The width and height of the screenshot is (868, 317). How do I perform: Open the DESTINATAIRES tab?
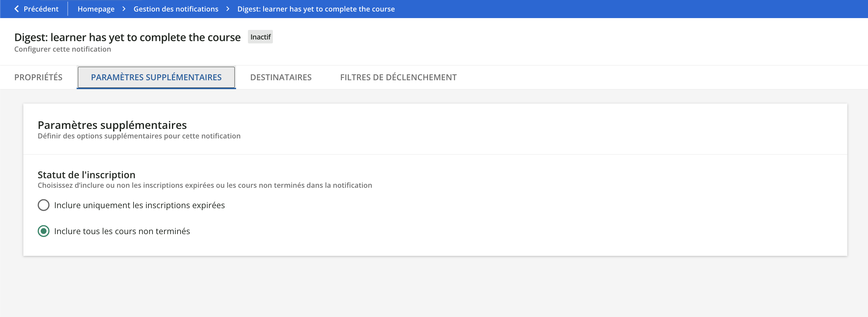[x=281, y=77]
